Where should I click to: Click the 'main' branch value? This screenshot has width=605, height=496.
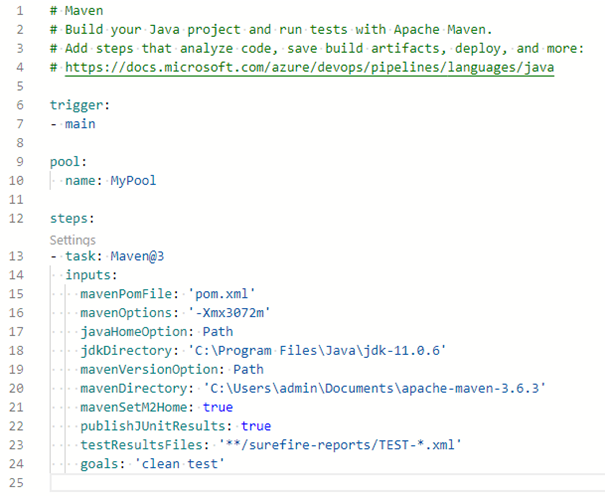[x=80, y=124]
